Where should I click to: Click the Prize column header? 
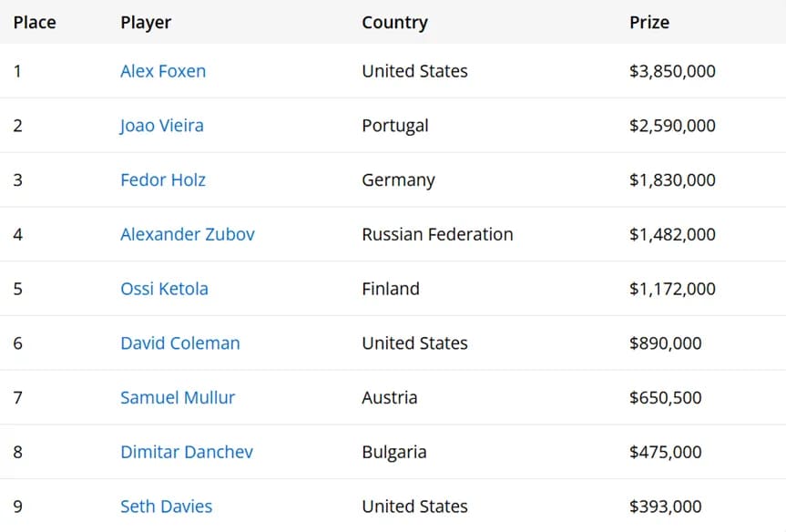click(649, 22)
